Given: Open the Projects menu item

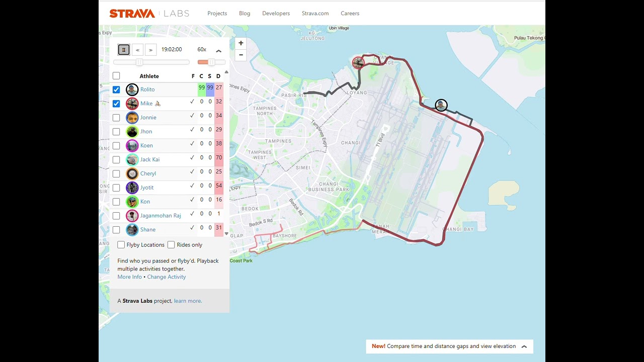Looking at the screenshot, I should click(x=217, y=14).
